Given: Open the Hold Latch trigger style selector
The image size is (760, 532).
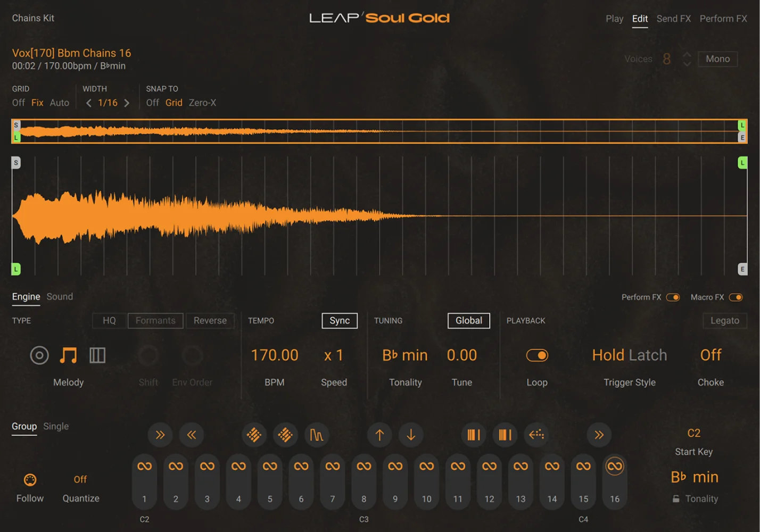Looking at the screenshot, I should point(630,355).
